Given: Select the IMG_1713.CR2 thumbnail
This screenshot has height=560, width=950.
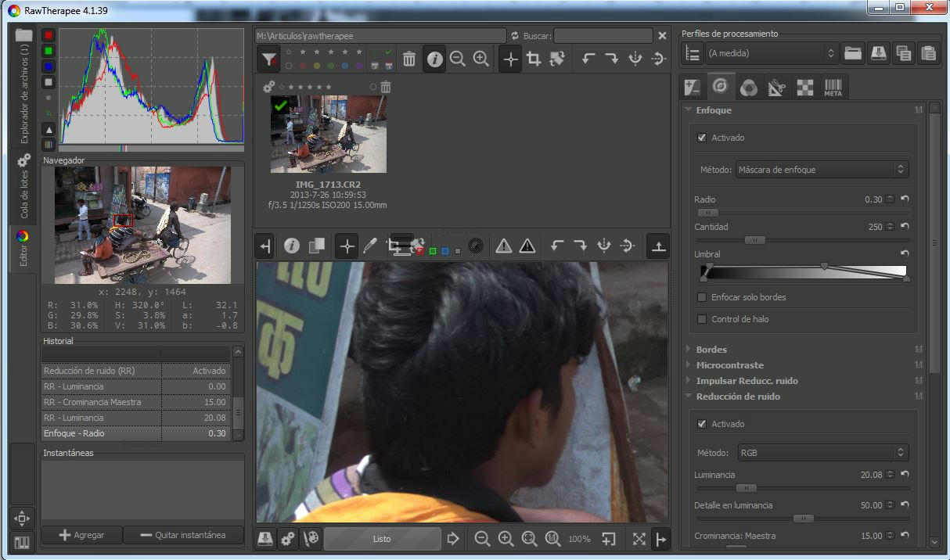Looking at the screenshot, I should [x=329, y=134].
